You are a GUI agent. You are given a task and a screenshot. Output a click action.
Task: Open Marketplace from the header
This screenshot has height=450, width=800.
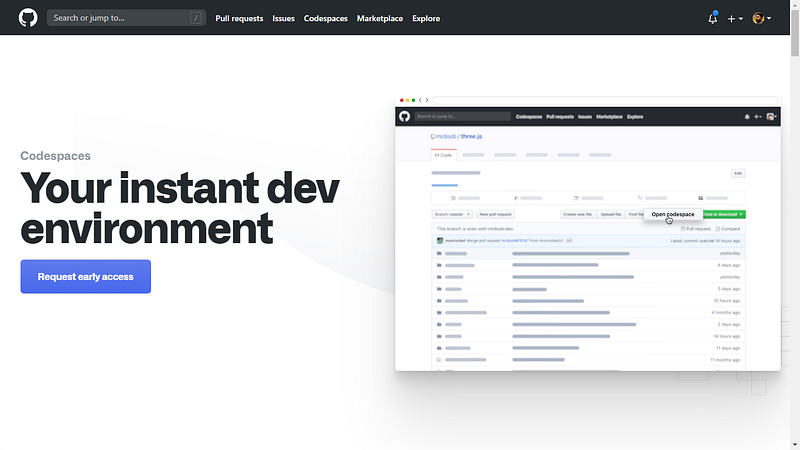click(380, 18)
